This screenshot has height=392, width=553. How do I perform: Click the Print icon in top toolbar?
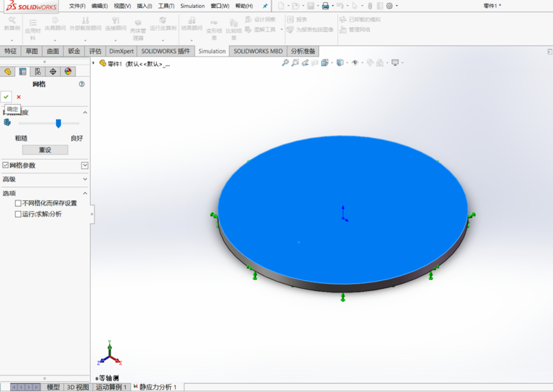tap(326, 6)
